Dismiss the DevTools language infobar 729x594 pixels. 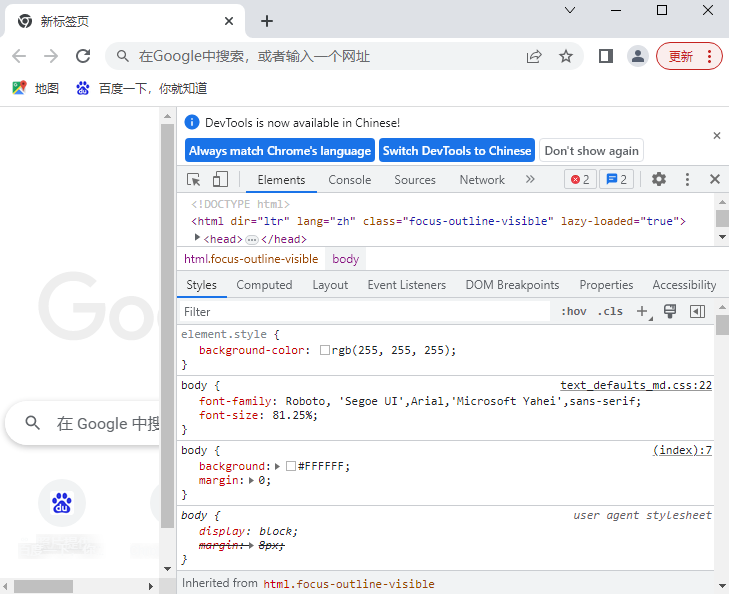pyautogui.click(x=716, y=136)
